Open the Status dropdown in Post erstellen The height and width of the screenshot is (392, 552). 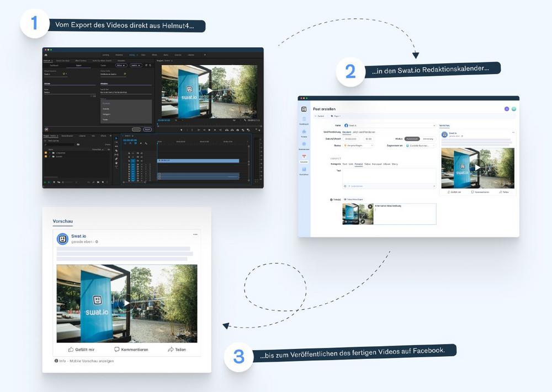358,145
